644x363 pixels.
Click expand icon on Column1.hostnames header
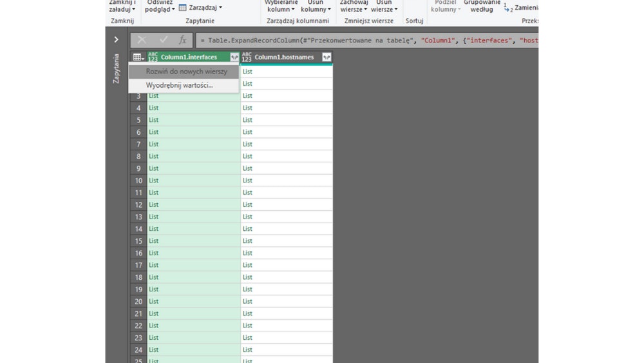[x=327, y=57]
